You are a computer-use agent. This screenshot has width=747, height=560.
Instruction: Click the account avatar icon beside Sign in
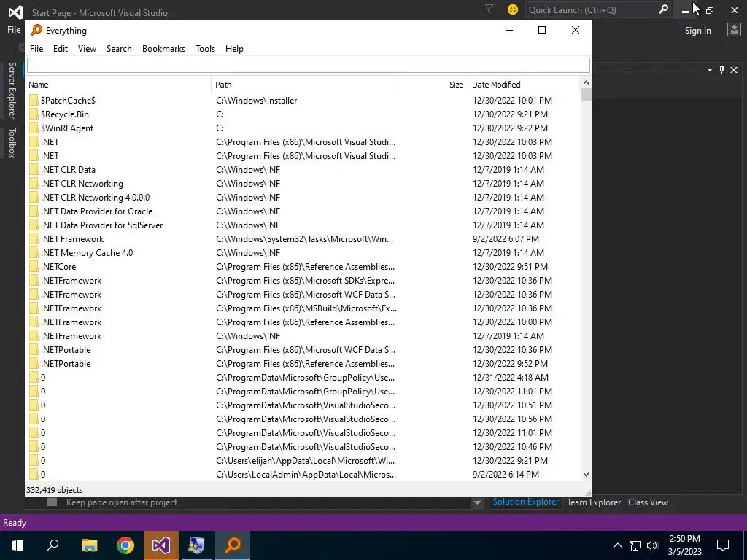734,30
